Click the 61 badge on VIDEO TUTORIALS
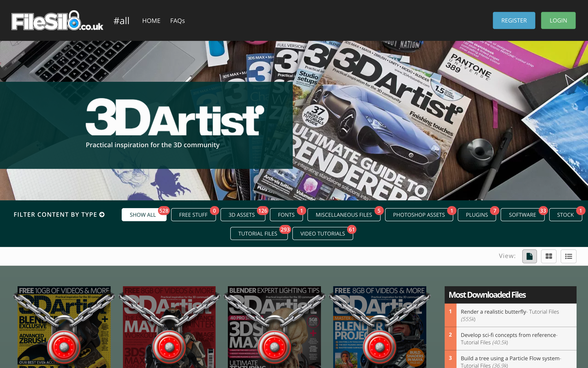The width and height of the screenshot is (588, 368). [x=352, y=230]
